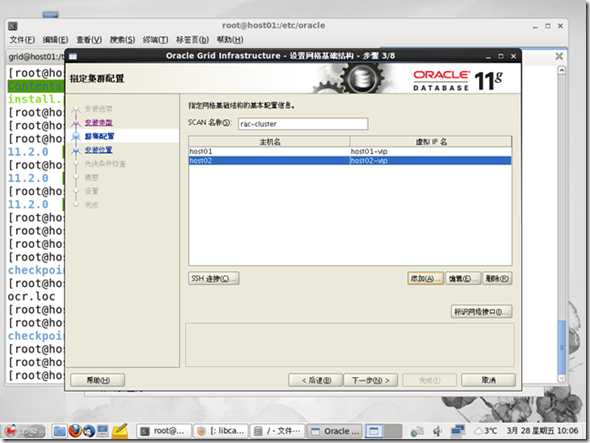
Task: Open 搜索(S) menu in terminal window
Action: pos(122,40)
